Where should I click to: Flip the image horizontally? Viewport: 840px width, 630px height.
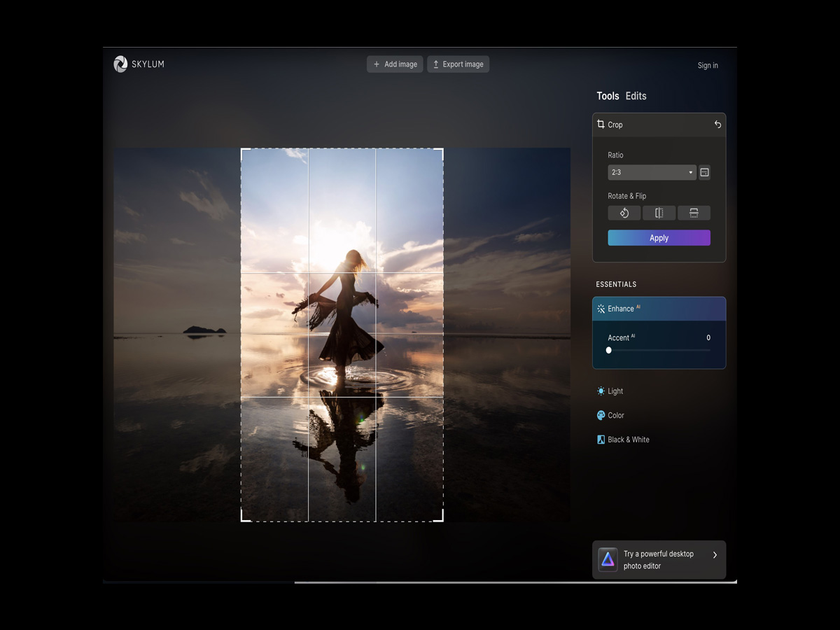[x=659, y=213]
